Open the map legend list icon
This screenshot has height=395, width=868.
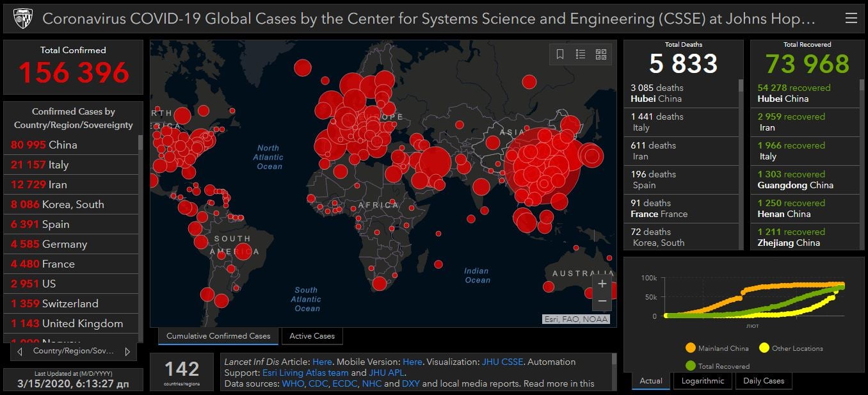581,54
